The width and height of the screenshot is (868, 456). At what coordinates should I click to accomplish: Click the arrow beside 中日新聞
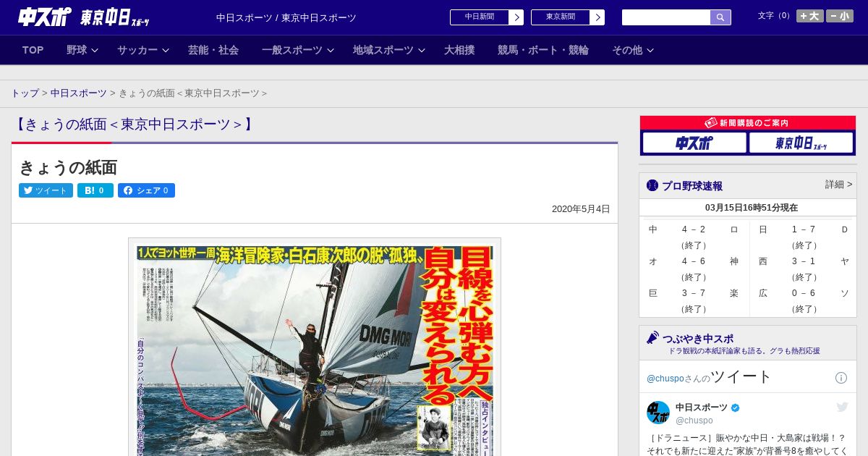tap(516, 17)
